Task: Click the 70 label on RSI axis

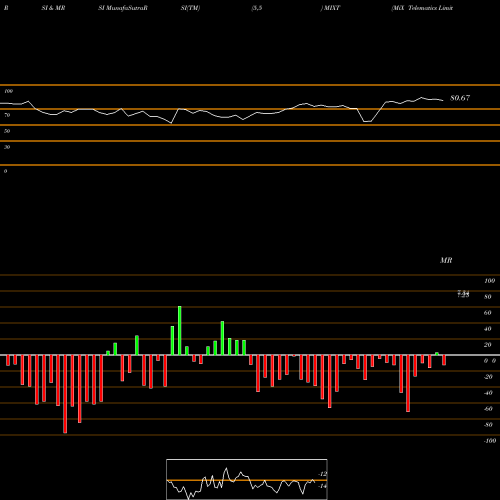Action: coord(7,115)
